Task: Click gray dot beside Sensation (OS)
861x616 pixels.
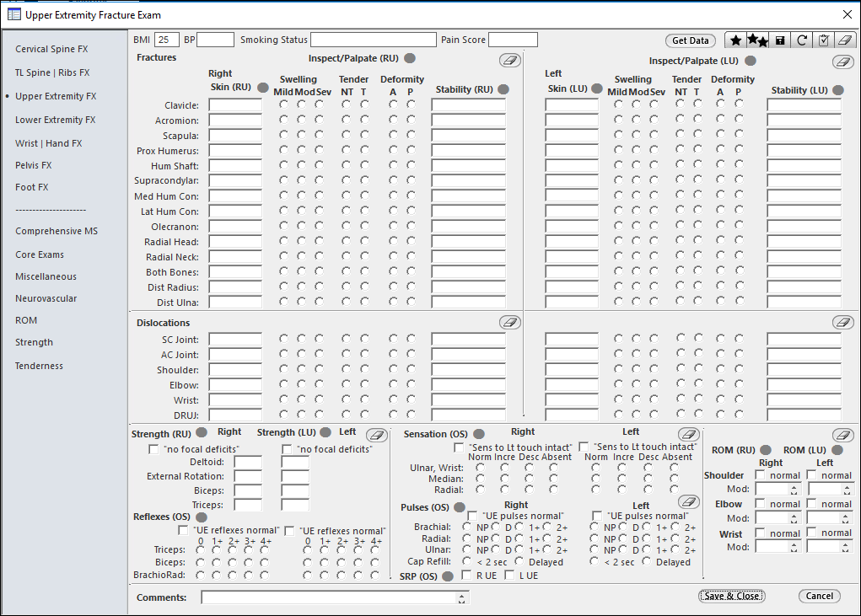Action: [x=479, y=434]
